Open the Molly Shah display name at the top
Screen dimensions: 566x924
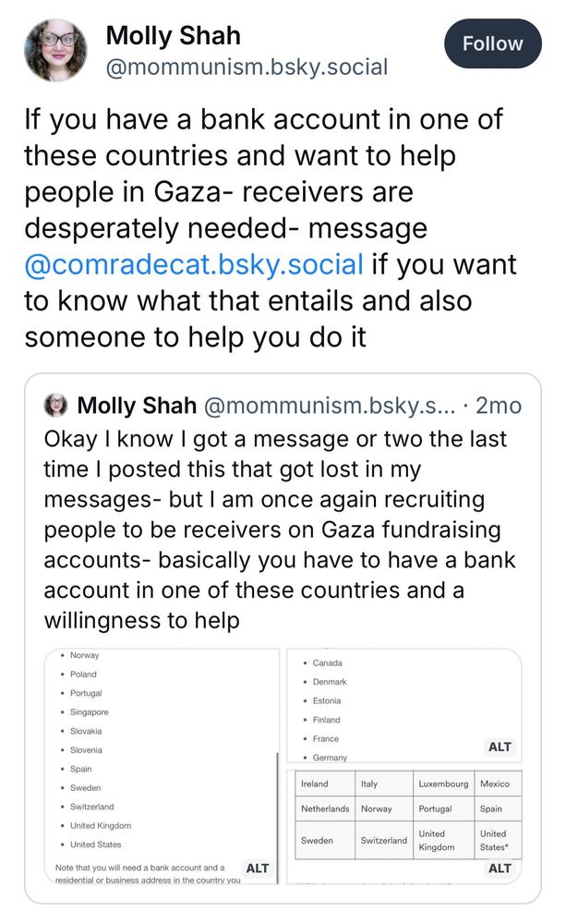pos(174,35)
